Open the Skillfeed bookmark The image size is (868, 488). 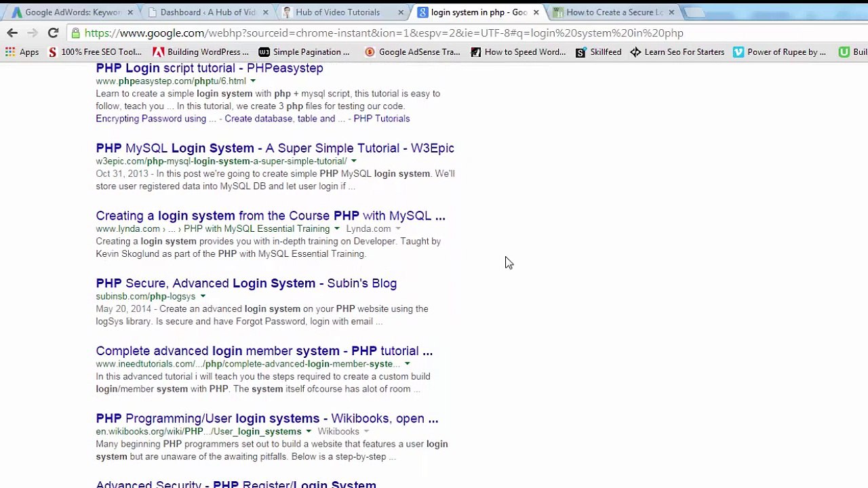[598, 52]
